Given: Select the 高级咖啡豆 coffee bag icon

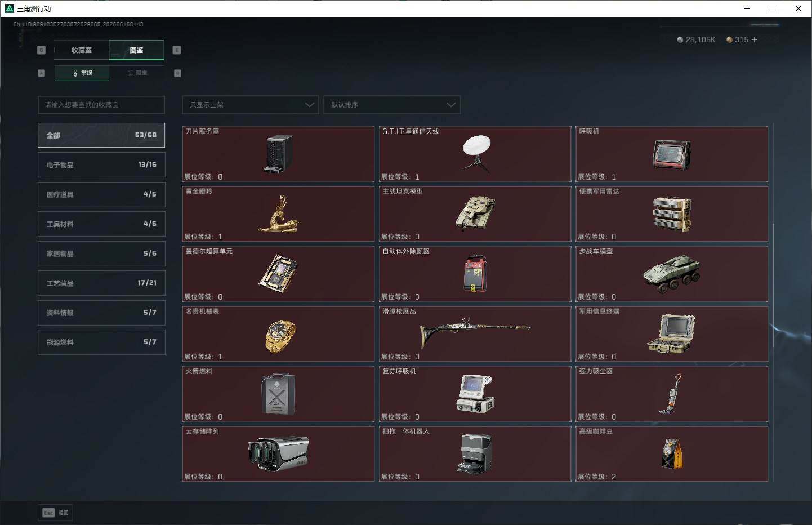Looking at the screenshot, I should pyautogui.click(x=672, y=454).
